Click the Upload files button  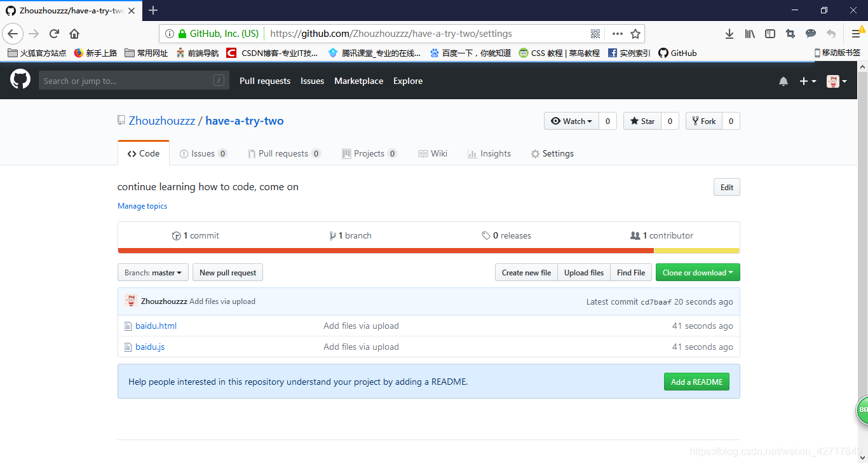[584, 272]
